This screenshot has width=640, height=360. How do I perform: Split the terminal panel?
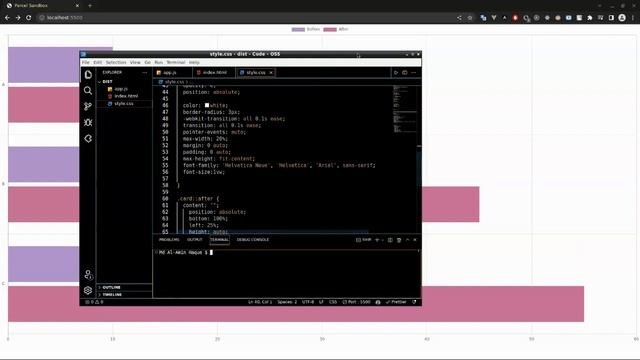(390, 240)
